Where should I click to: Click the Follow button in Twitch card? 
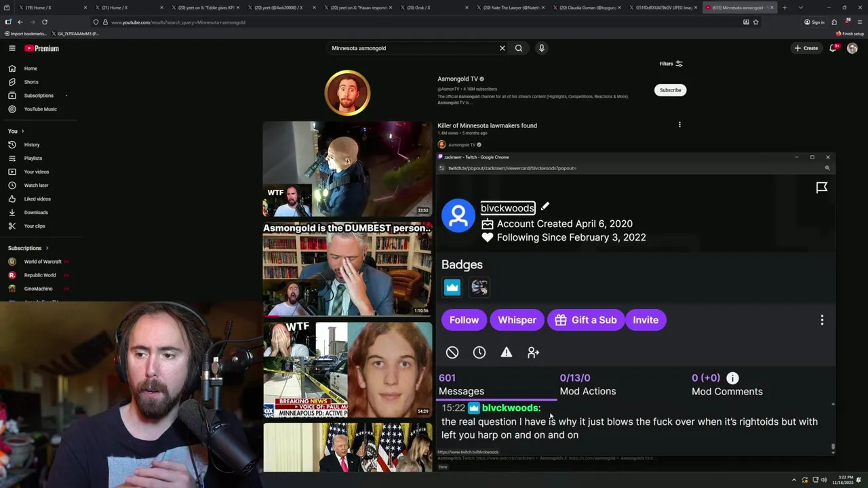point(464,320)
